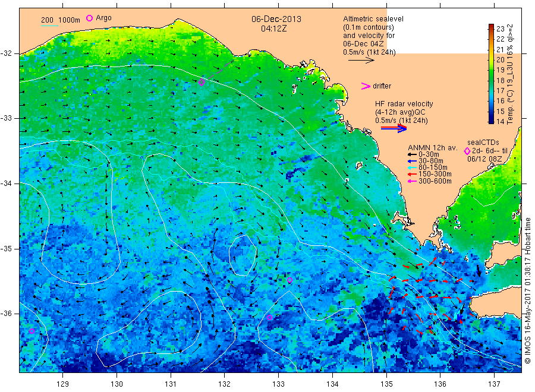Click the dark red top of temperature color bar
Viewport: 535px width, 392px height.
[492, 27]
